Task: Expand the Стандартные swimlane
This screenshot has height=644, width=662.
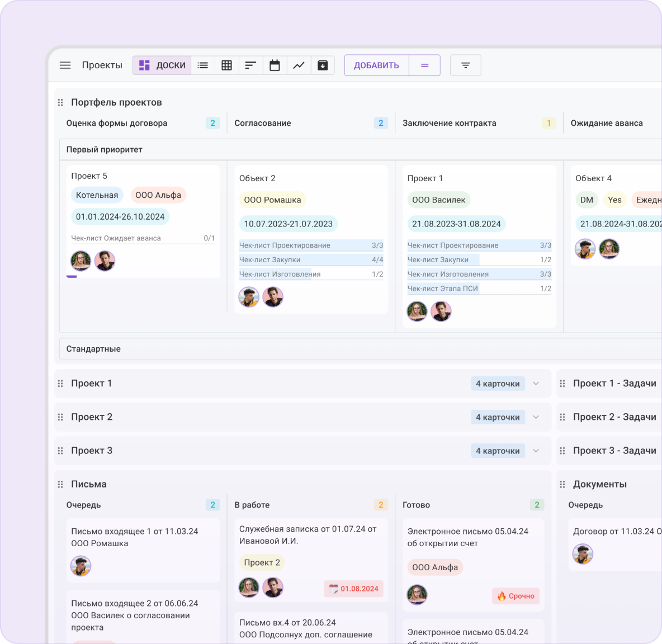Action: [x=93, y=349]
